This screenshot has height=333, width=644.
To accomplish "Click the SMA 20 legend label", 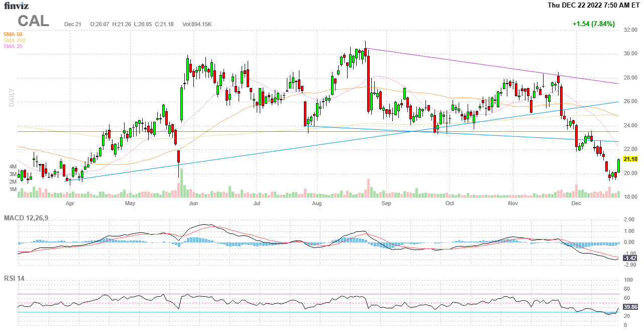I will 13,46.
